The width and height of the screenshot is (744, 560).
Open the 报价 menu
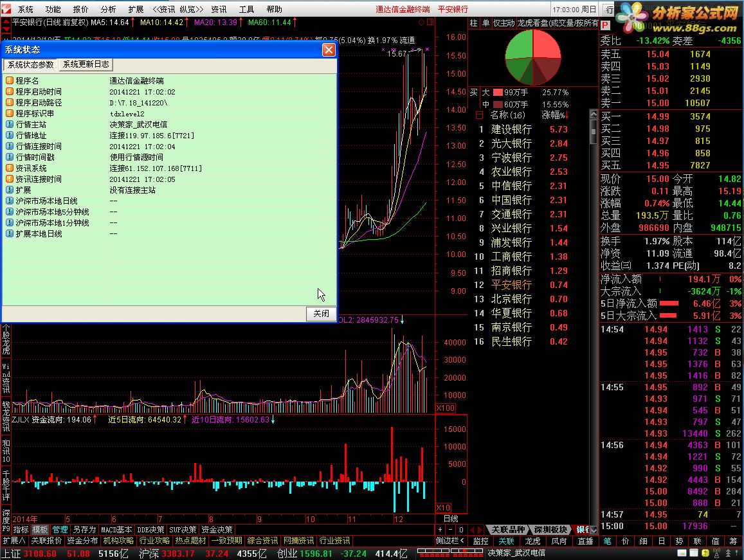click(80, 10)
